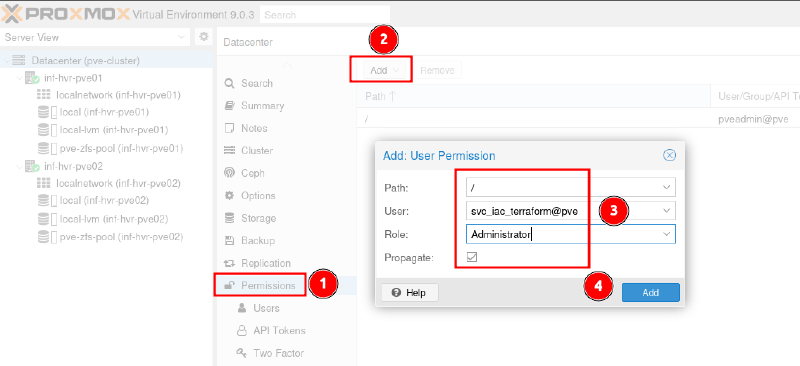
Task: Click the User field svc_iac_terraform@pve
Action: (x=562, y=210)
